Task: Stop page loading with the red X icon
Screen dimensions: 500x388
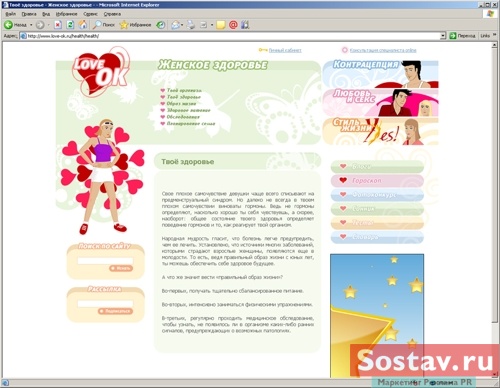Action: [x=58, y=25]
